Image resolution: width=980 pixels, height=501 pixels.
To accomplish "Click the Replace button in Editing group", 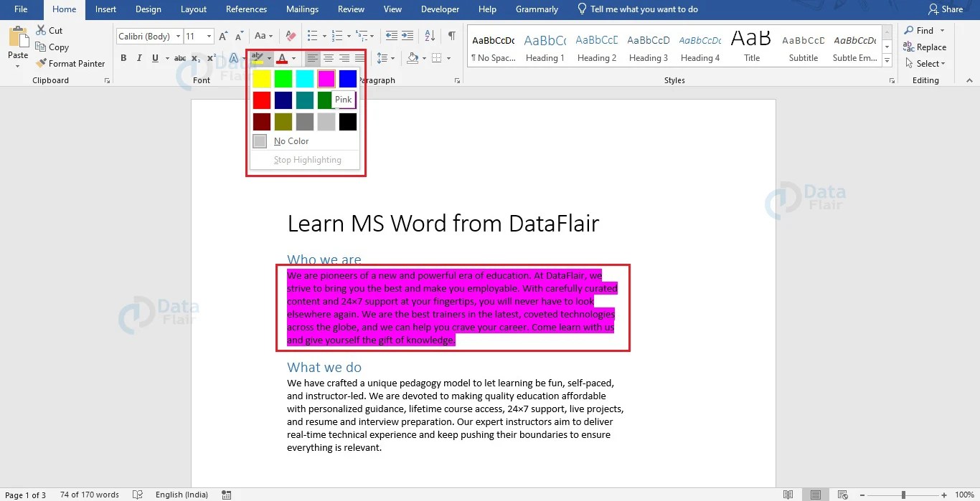I will pos(925,47).
